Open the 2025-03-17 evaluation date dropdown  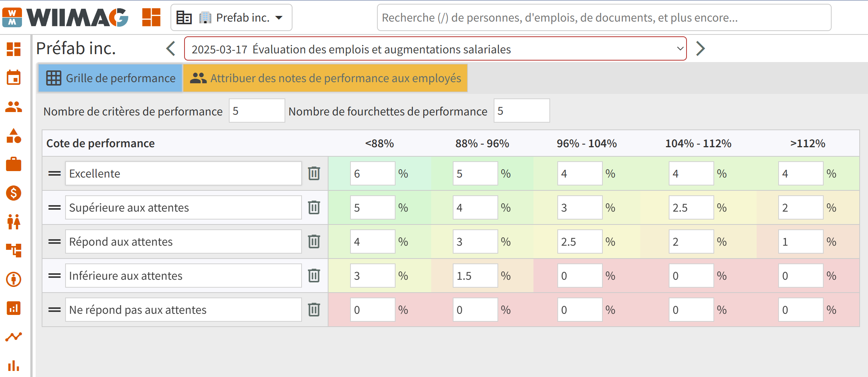[x=435, y=49]
